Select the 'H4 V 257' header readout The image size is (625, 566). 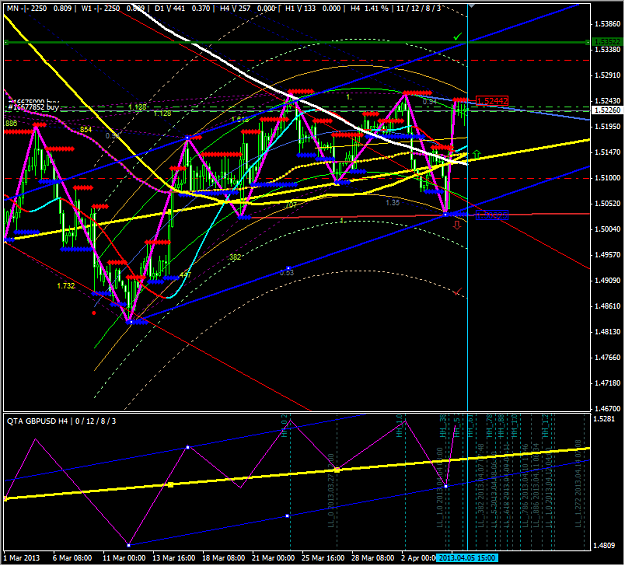coord(235,8)
